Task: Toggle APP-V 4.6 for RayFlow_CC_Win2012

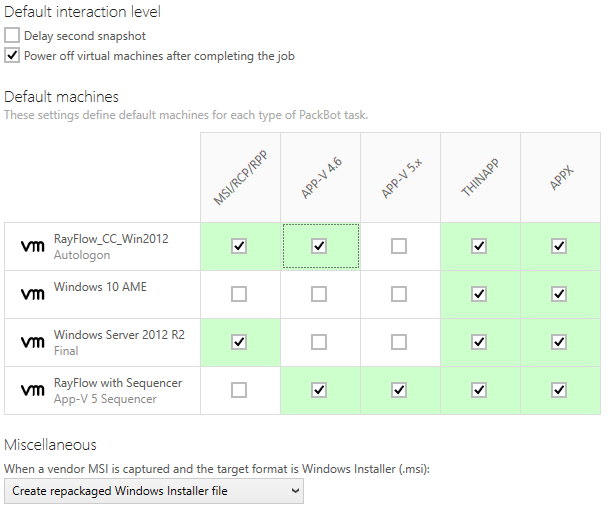Action: pyautogui.click(x=319, y=246)
